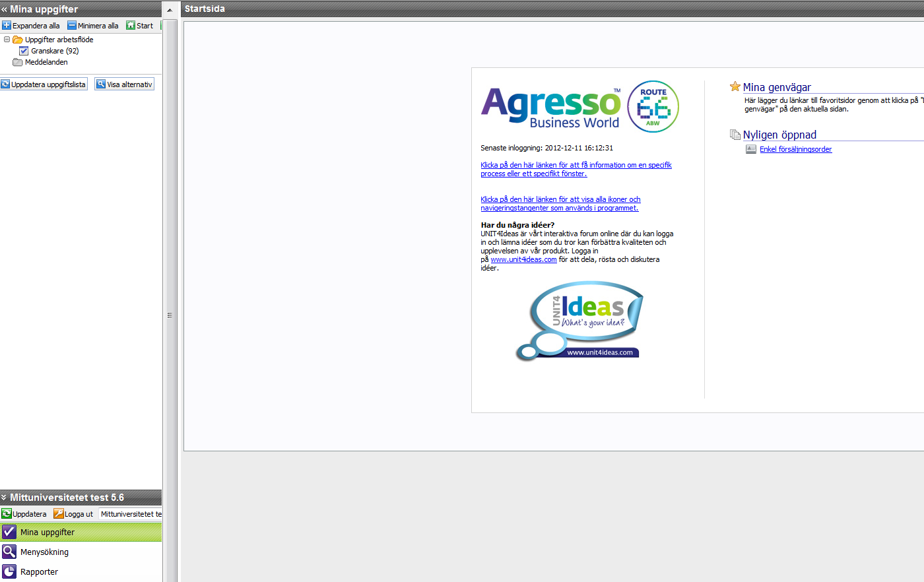Click the Logga ut key icon
924x582 pixels.
click(x=58, y=514)
